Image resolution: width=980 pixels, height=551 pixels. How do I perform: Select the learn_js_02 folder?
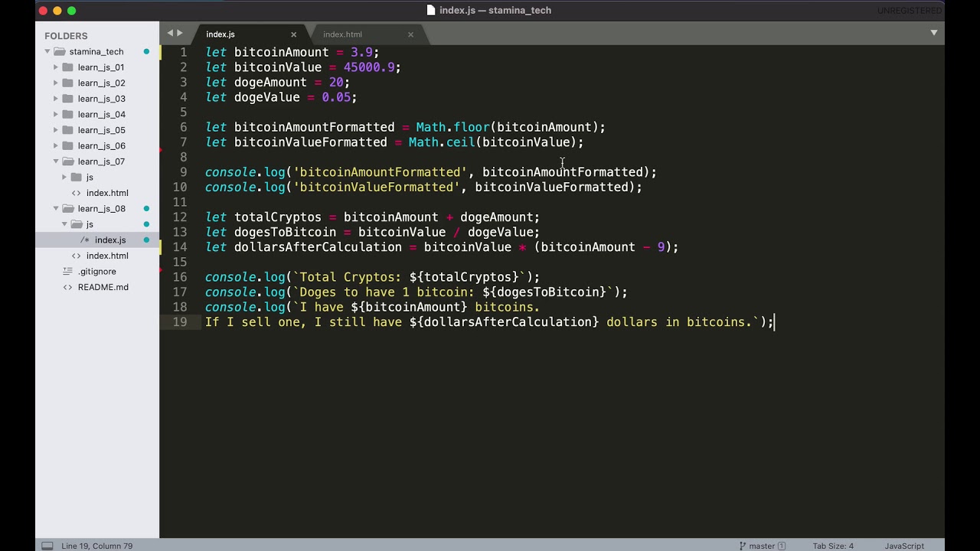pos(101,83)
